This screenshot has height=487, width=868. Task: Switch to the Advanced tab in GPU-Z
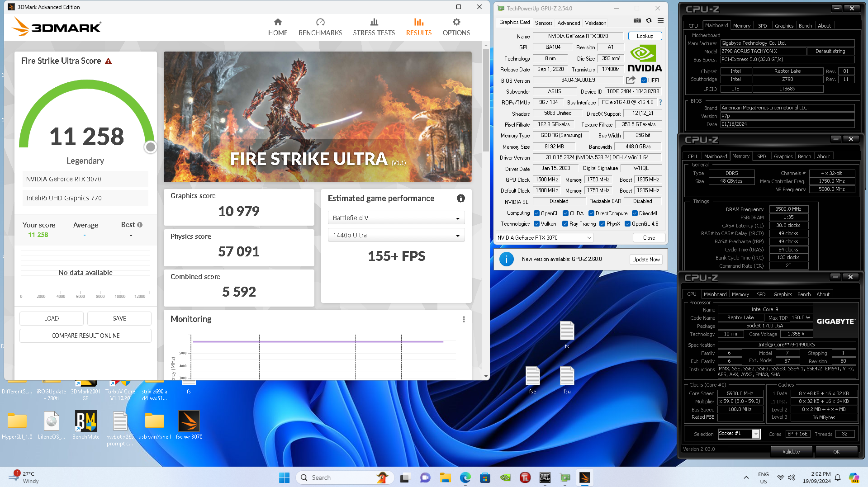pos(569,23)
